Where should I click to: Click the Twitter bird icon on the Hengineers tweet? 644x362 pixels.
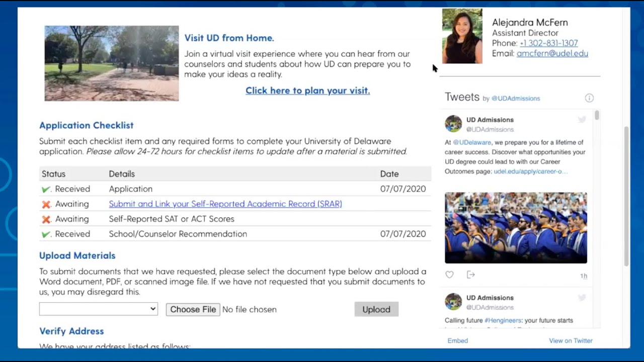point(582,298)
